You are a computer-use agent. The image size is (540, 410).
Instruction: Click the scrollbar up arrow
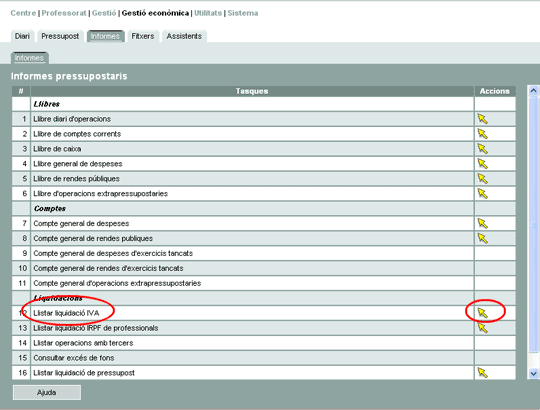(533, 91)
